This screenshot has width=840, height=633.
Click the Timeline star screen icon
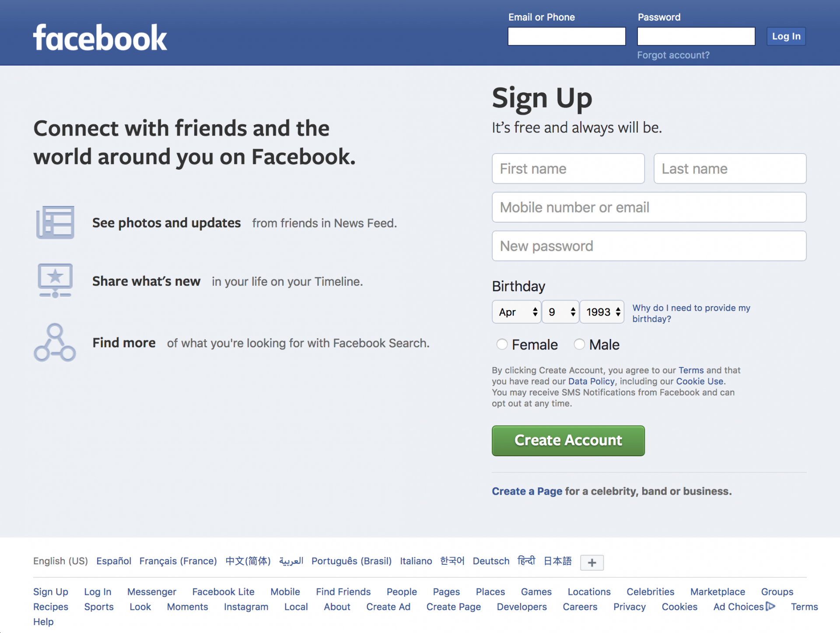(55, 281)
